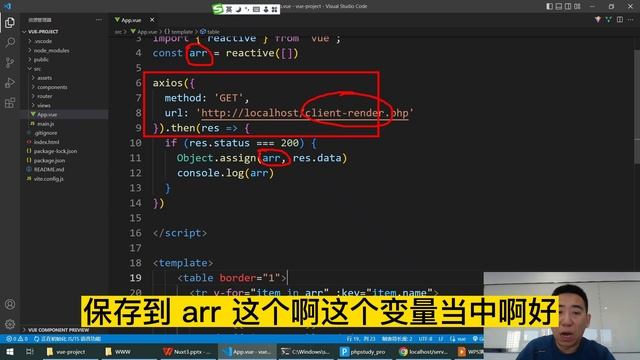Open .gitignore in the file tree
640x360 pixels.
point(45,133)
